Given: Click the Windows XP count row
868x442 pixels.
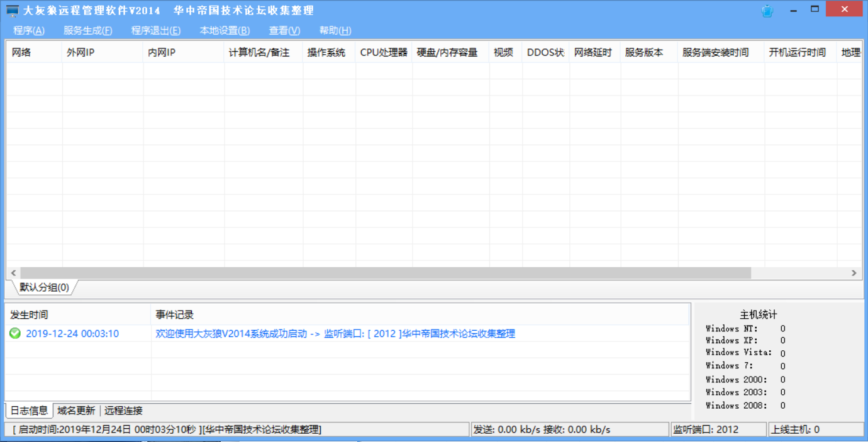Looking at the screenshot, I should tap(745, 340).
